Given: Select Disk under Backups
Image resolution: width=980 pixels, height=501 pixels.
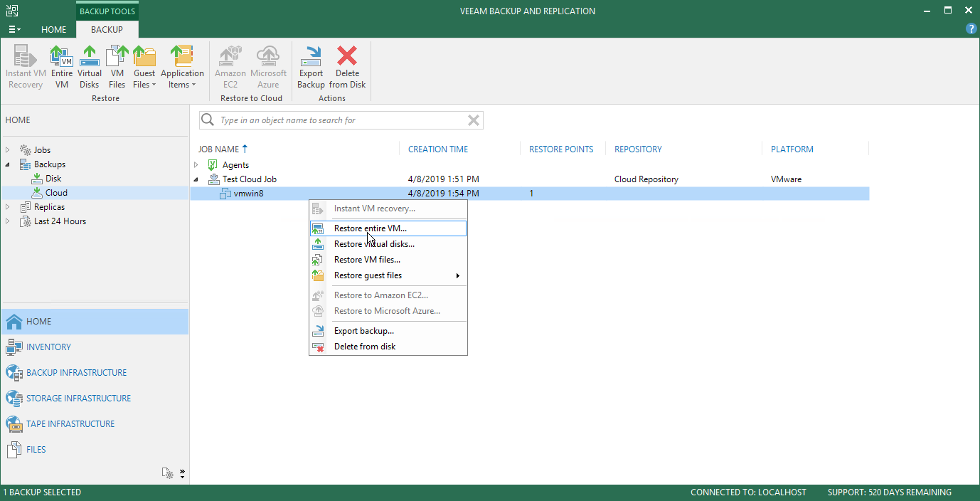Looking at the screenshot, I should (53, 179).
